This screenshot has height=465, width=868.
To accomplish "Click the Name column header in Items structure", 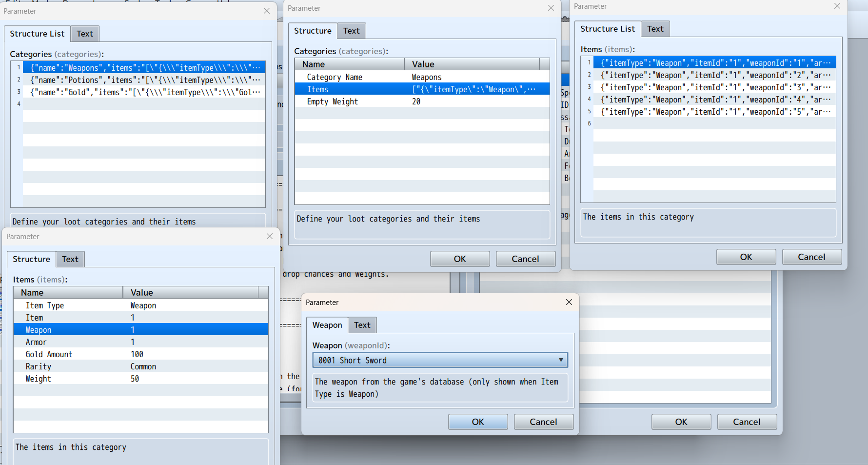I will pos(68,293).
